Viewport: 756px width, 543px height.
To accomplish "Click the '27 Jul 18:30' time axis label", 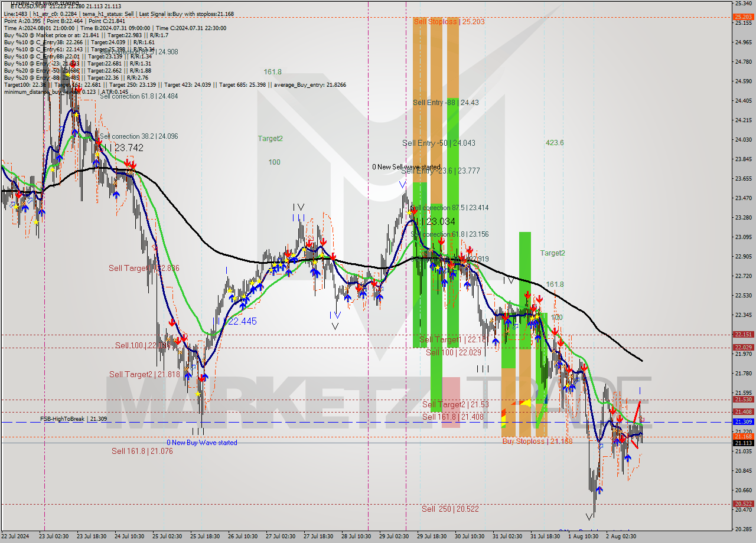I will (318, 537).
